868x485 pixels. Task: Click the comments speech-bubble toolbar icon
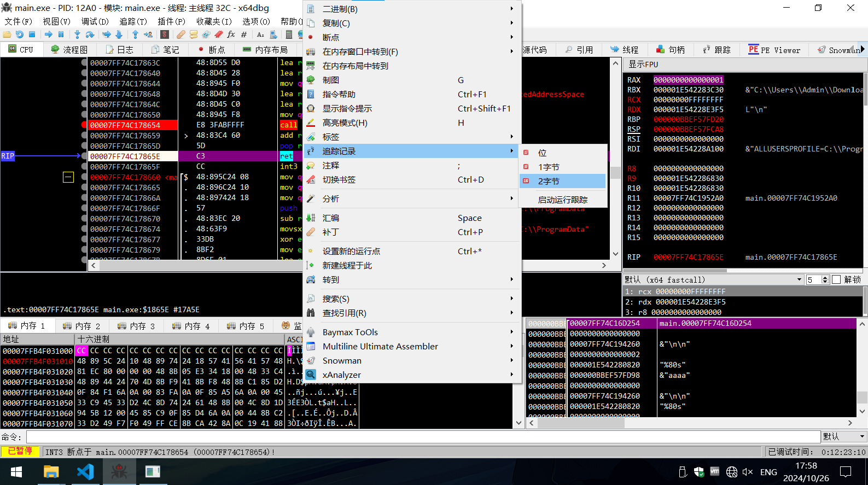tap(194, 34)
